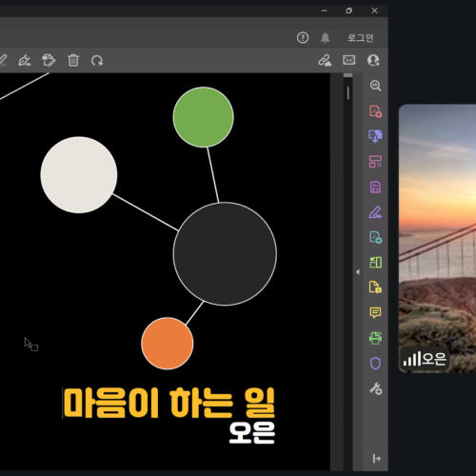
Task: Open the Protect shield tool
Action: pyautogui.click(x=375, y=364)
